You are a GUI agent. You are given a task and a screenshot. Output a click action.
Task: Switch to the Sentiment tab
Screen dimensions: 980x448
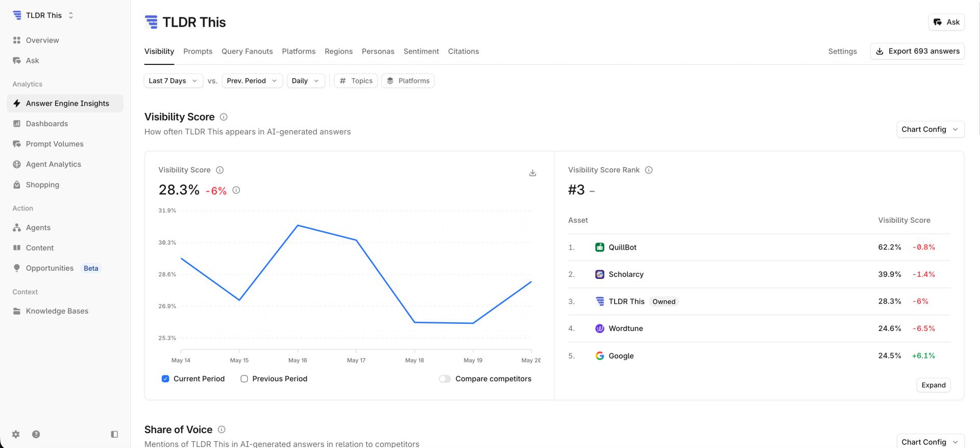[x=421, y=52]
